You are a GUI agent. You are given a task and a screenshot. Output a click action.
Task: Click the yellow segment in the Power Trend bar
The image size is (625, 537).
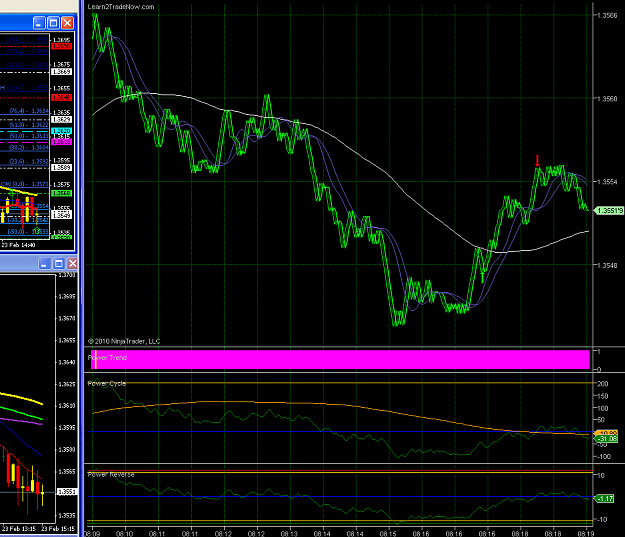(x=96, y=360)
